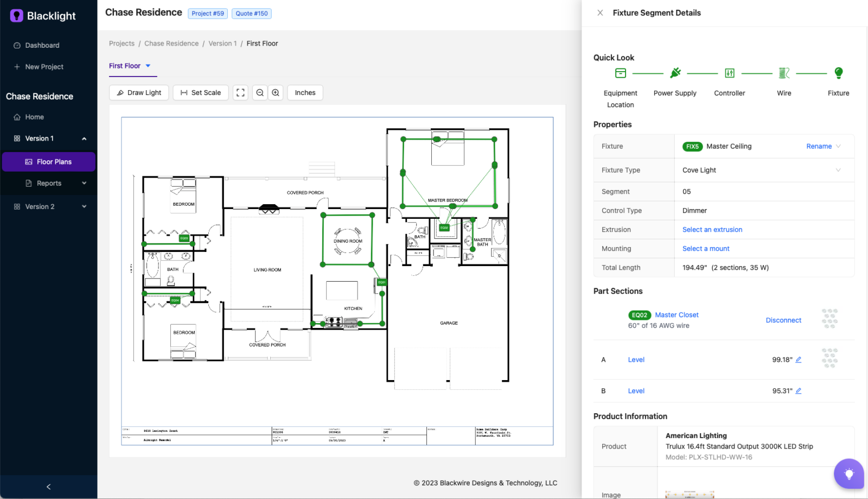868x499 pixels.
Task: Click the Equipment Location icon
Action: 621,73
